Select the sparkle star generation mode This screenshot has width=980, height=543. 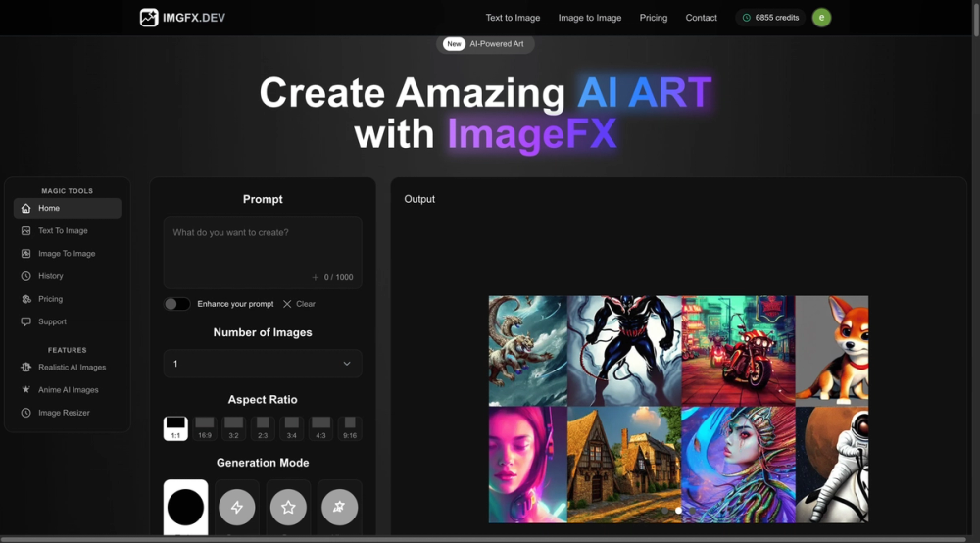click(x=339, y=507)
